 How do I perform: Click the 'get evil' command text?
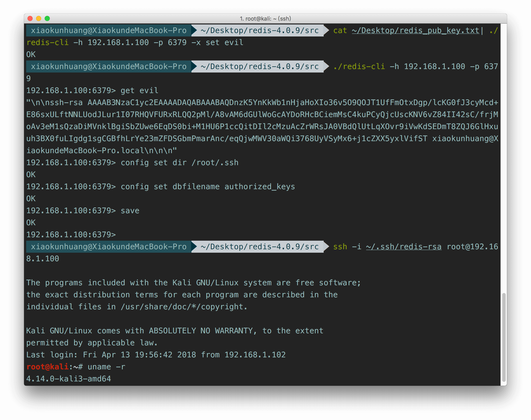click(139, 91)
